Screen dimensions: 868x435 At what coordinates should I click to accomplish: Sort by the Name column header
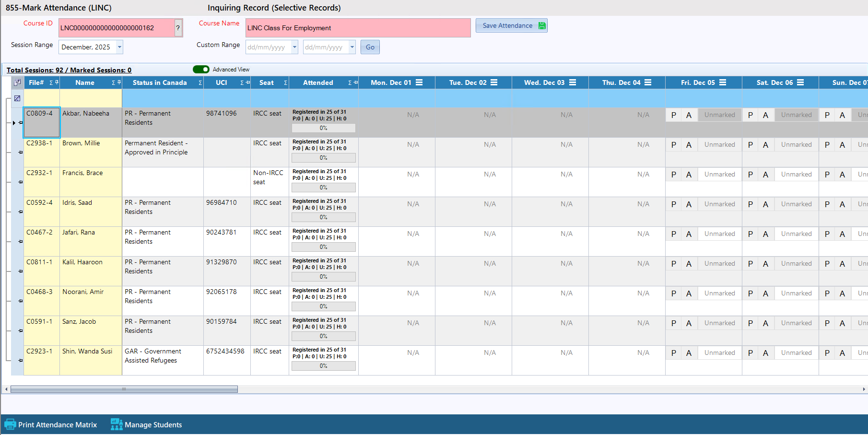tap(85, 82)
